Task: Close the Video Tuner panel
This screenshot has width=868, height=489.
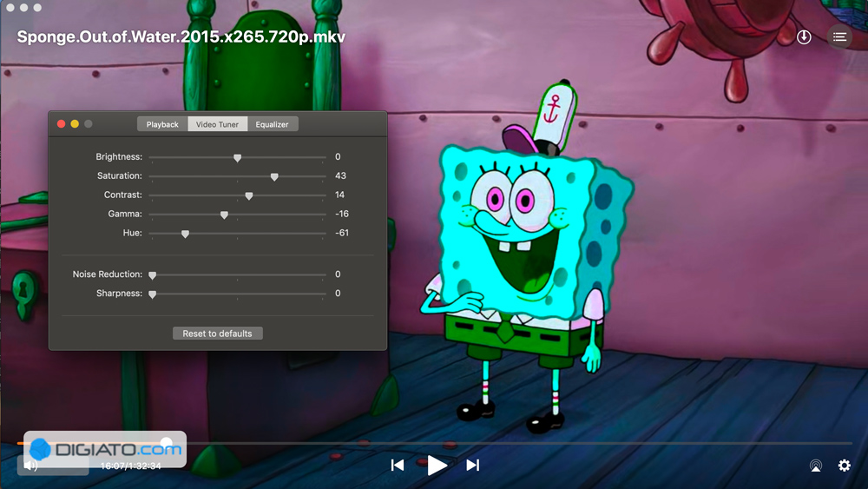Action: click(62, 124)
